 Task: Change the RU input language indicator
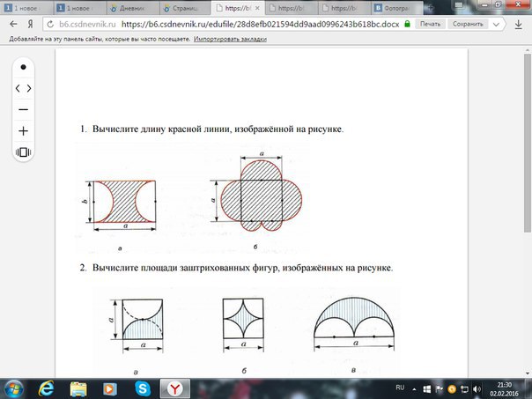(x=400, y=388)
